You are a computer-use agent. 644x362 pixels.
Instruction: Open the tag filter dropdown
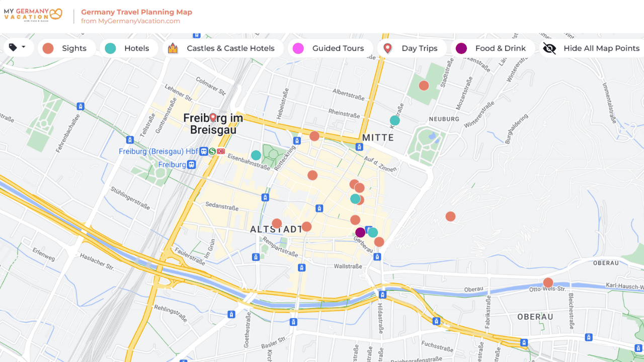click(18, 48)
